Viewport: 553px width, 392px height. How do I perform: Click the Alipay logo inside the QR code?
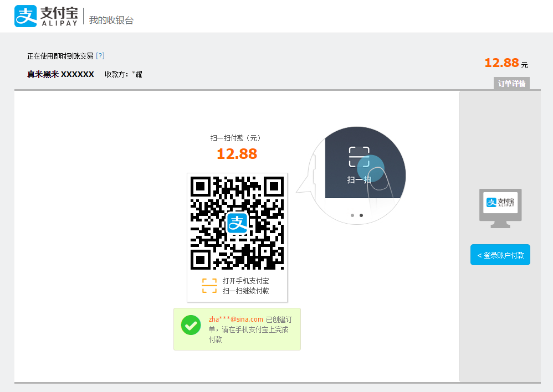coord(237,223)
